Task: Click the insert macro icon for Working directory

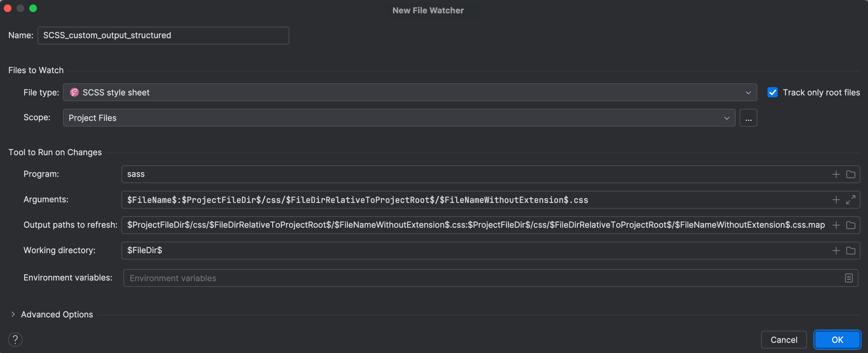Action: (836, 250)
